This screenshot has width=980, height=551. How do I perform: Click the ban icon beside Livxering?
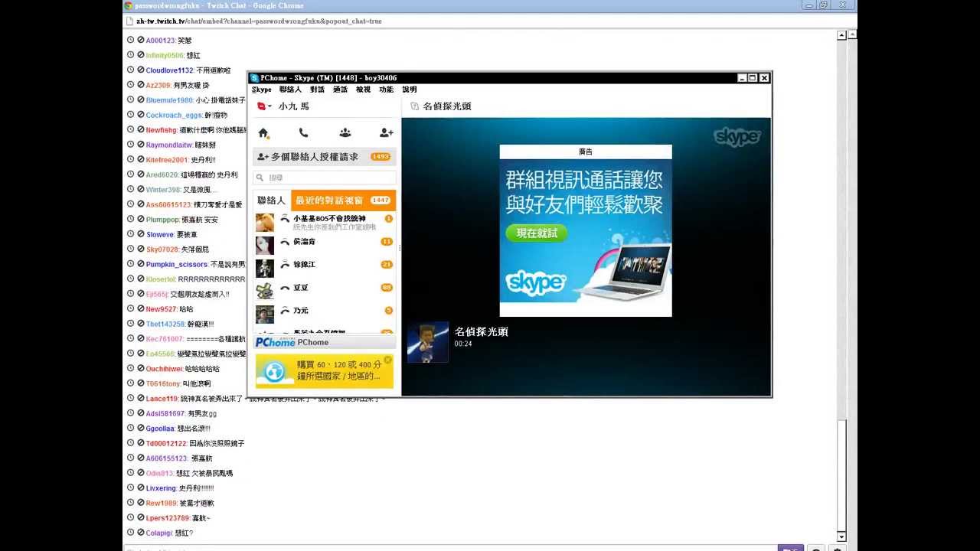[x=141, y=487]
